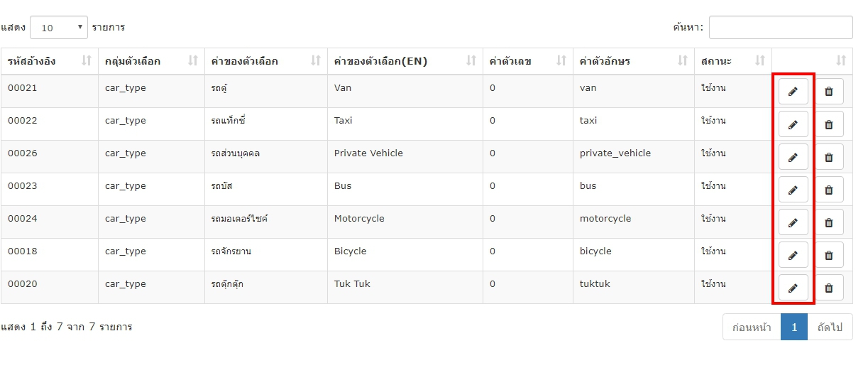The image size is (868, 385).
Task: Edit the Tuk Tuk row
Action: 793,288
